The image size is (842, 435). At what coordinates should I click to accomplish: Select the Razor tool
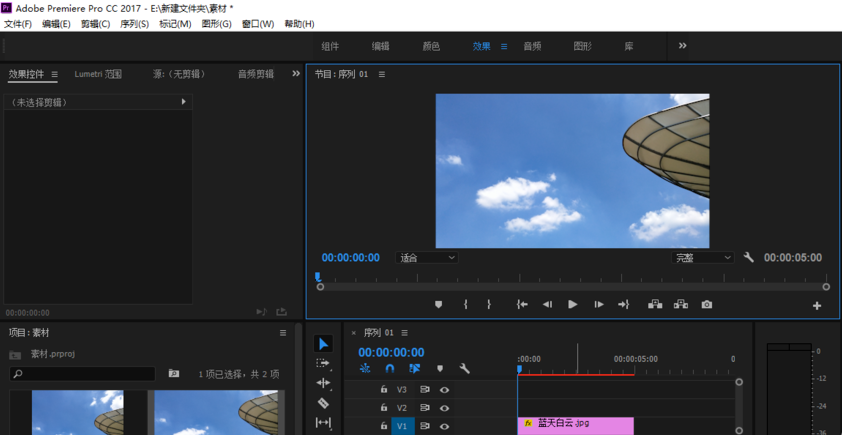click(x=323, y=403)
